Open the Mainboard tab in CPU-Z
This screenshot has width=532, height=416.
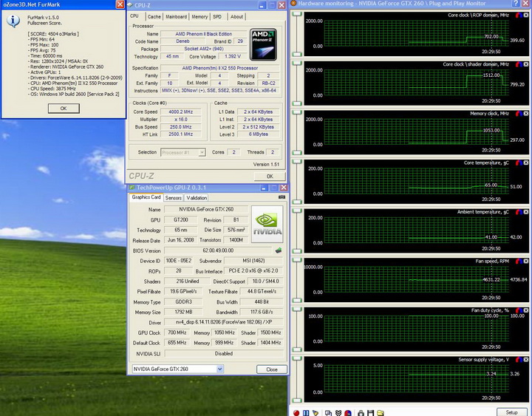point(176,16)
